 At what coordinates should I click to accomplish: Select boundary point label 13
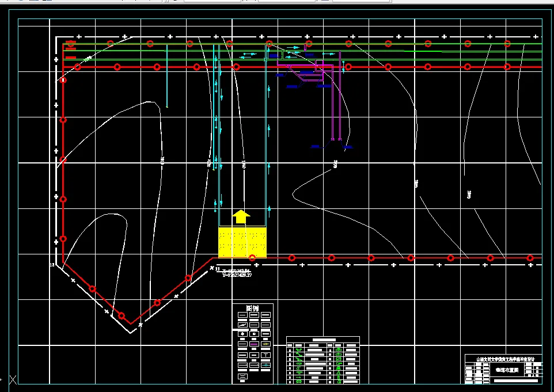[x=52, y=265]
